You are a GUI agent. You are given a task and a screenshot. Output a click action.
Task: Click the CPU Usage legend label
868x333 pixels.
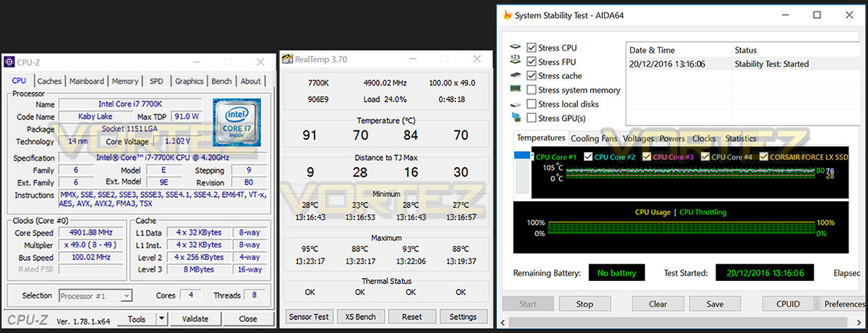[653, 212]
